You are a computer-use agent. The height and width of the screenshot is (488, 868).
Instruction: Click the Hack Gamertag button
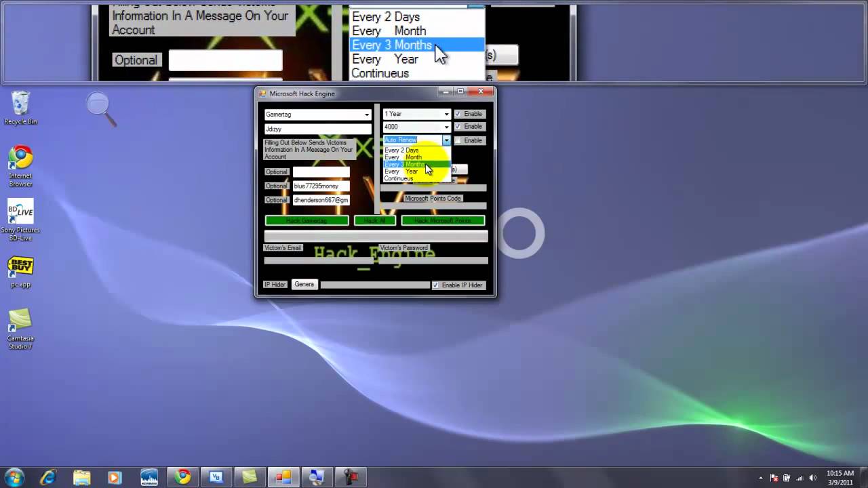307,221
